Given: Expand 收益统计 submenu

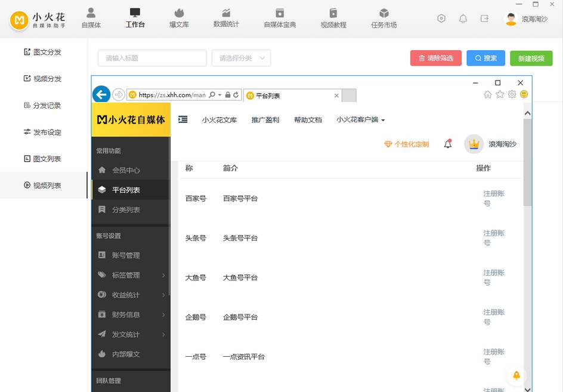Looking at the screenshot, I should (x=131, y=295).
